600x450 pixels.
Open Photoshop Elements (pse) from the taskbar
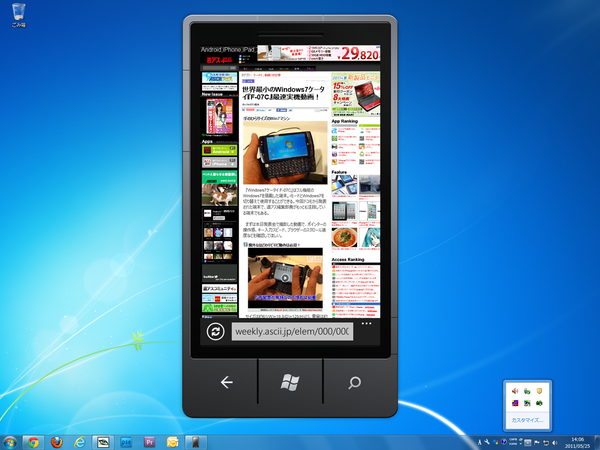[x=126, y=443]
